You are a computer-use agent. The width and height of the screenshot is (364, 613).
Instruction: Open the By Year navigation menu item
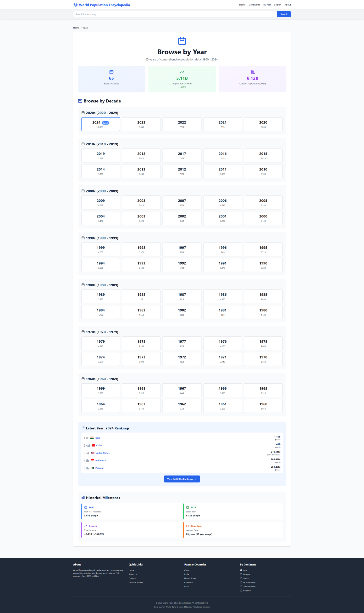(267, 5)
